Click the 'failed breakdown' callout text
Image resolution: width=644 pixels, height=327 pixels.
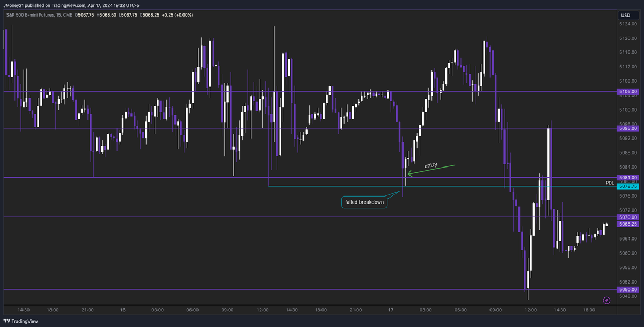pyautogui.click(x=364, y=202)
